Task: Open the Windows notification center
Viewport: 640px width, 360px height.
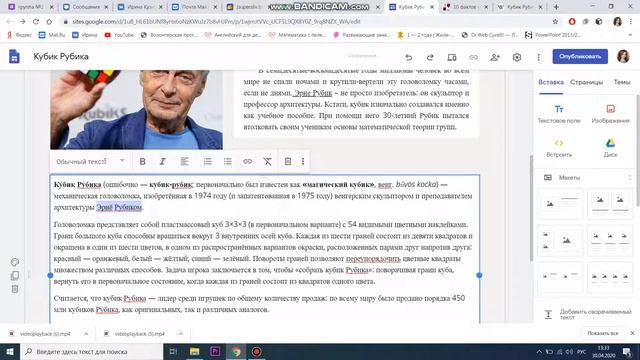Action: (627, 351)
